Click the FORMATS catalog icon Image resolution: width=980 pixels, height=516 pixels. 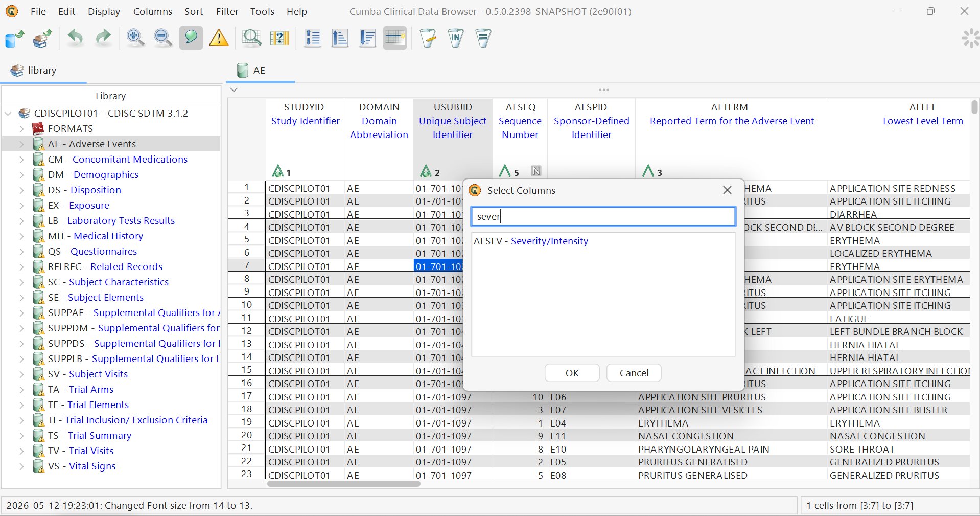click(x=38, y=129)
